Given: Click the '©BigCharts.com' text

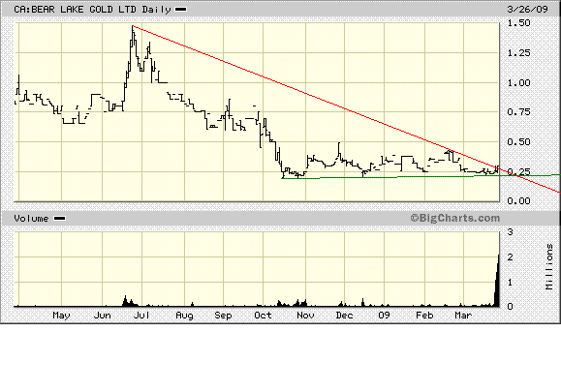Looking at the screenshot, I should pyautogui.click(x=455, y=218).
